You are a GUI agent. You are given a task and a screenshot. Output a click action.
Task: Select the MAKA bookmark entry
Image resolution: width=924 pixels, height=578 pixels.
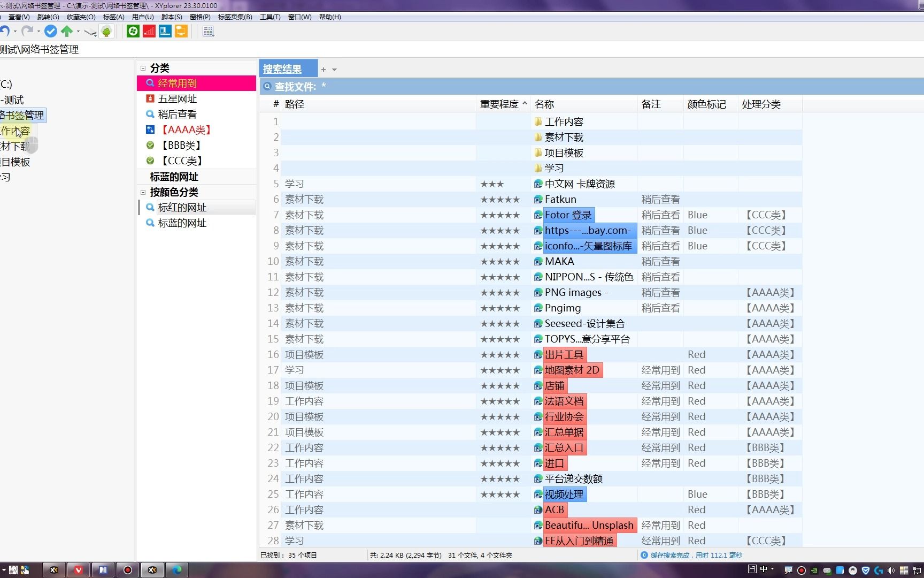pos(559,262)
